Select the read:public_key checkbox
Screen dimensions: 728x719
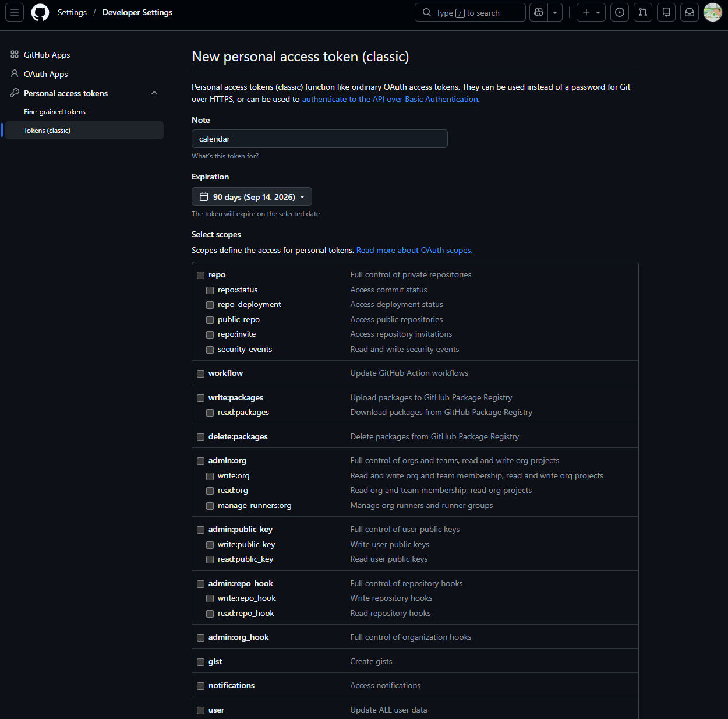point(210,559)
